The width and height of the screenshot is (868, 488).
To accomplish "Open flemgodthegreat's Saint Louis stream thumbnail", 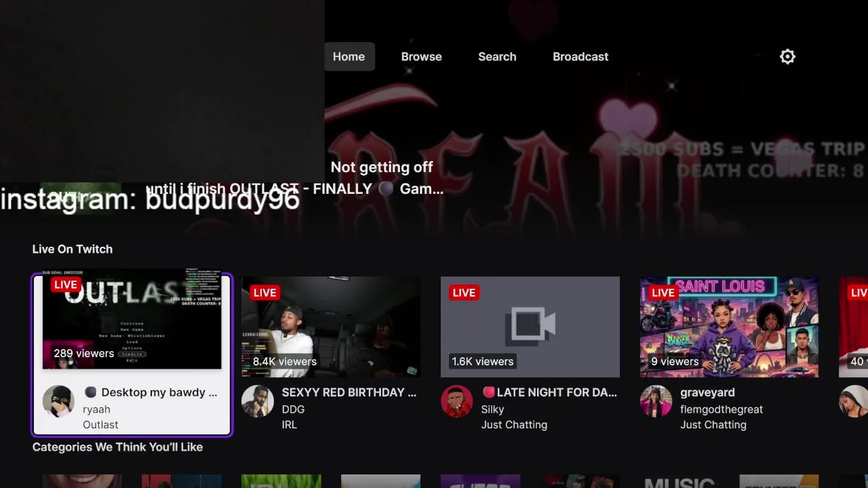I will click(730, 327).
